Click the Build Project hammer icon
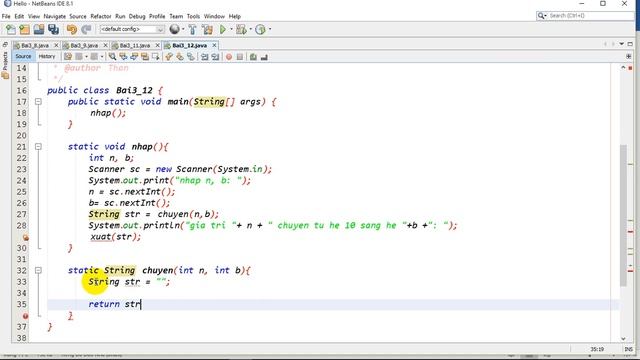 (x=192, y=29)
